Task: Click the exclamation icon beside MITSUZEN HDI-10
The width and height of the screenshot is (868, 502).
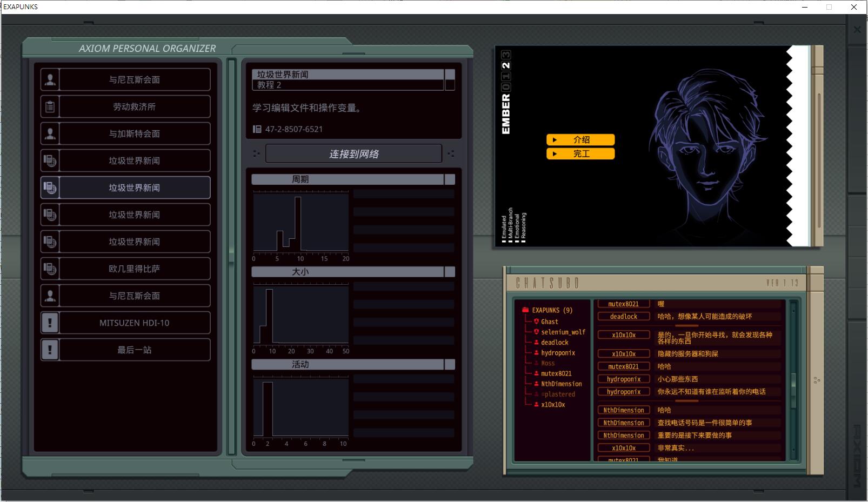Action: [50, 323]
